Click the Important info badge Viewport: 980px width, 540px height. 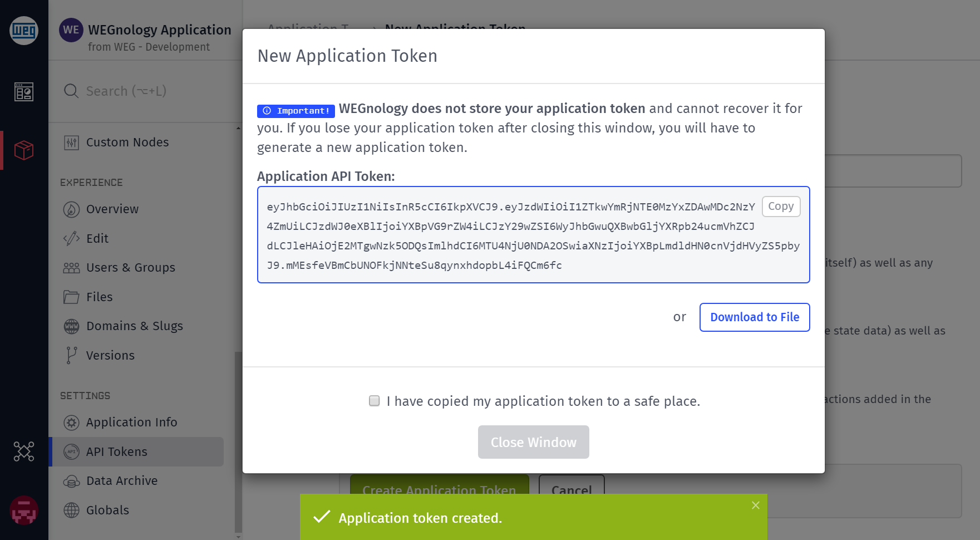click(296, 111)
